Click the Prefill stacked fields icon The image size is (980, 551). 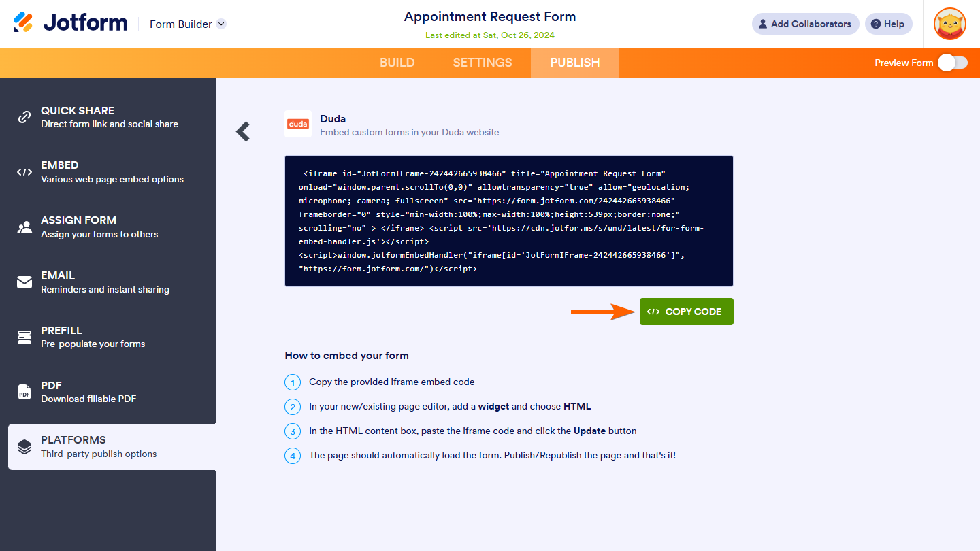pyautogui.click(x=24, y=337)
